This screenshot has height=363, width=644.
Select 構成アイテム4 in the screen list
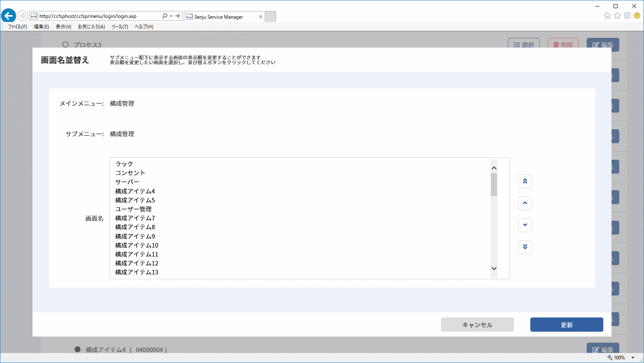point(301,191)
